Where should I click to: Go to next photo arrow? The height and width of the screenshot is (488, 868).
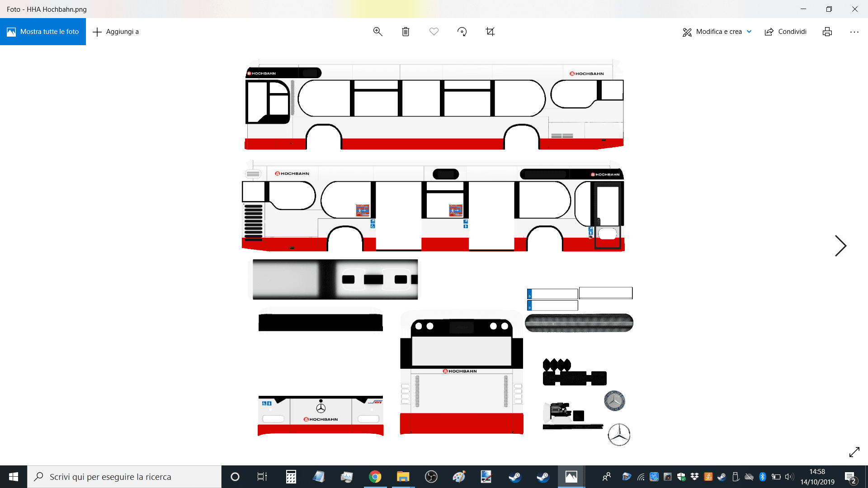[x=840, y=246]
